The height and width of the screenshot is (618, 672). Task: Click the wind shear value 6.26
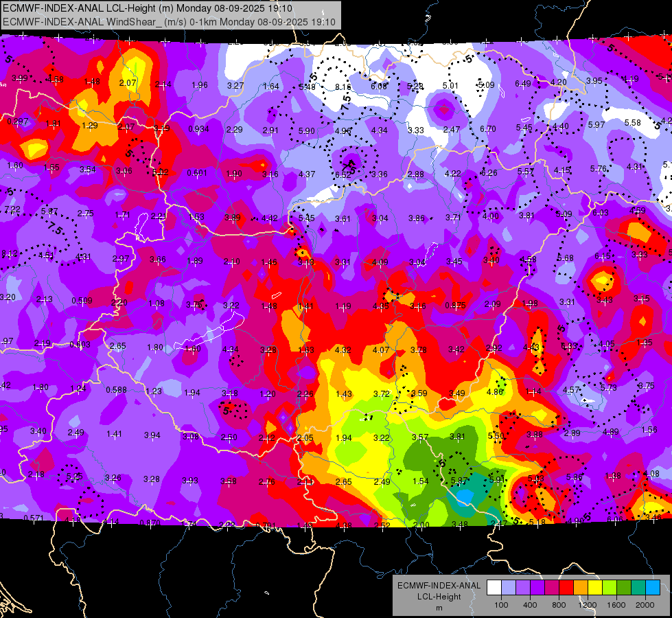(489, 173)
